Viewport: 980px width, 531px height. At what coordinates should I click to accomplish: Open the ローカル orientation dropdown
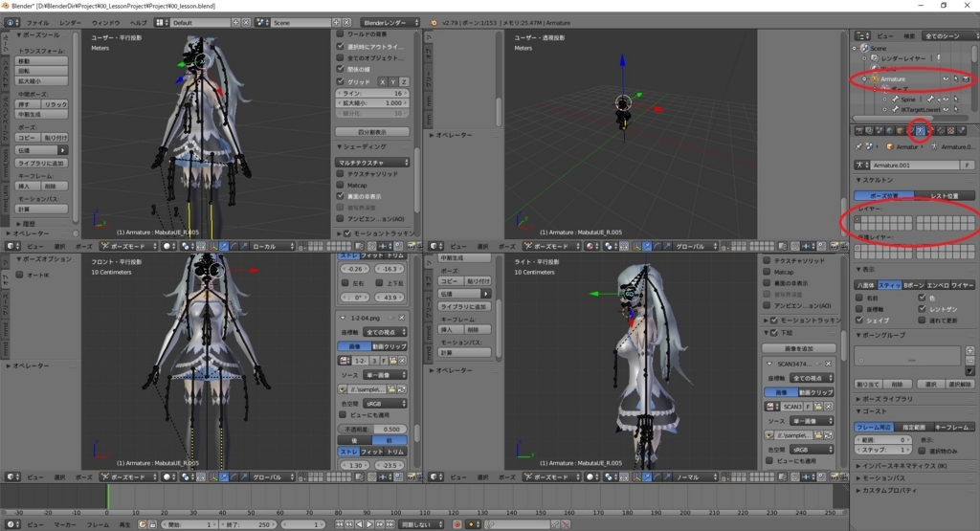[273, 246]
